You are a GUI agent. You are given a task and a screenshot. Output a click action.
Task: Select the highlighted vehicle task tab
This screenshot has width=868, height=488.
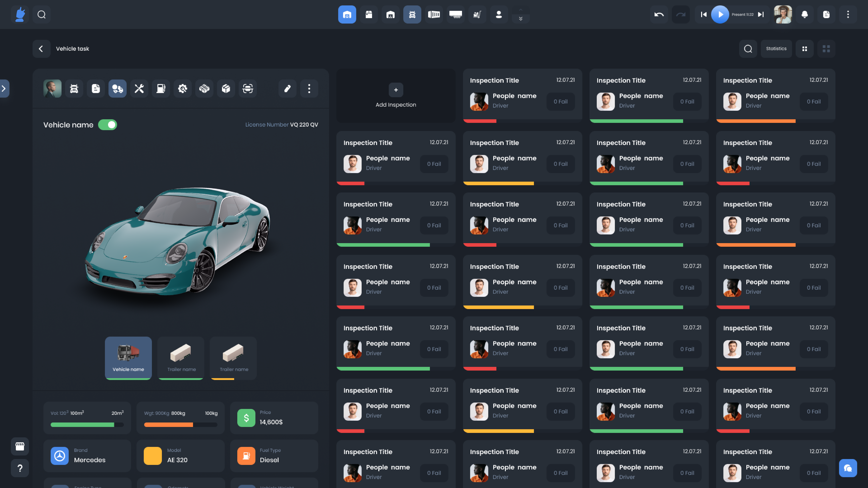[118, 89]
